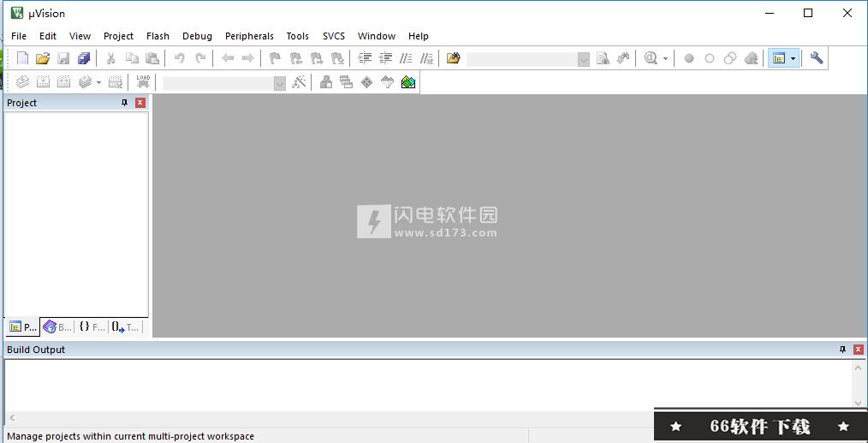This screenshot has width=868, height=443.
Task: Click the Build target icon
Action: pos(43,82)
